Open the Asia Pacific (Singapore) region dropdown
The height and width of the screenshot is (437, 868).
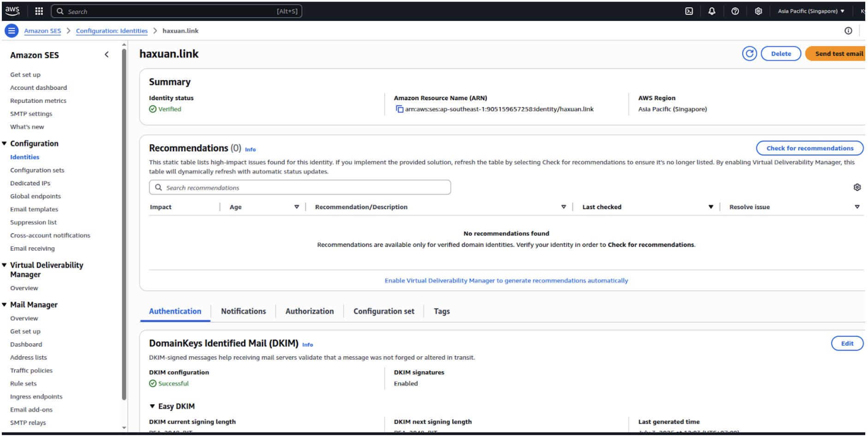coord(811,11)
